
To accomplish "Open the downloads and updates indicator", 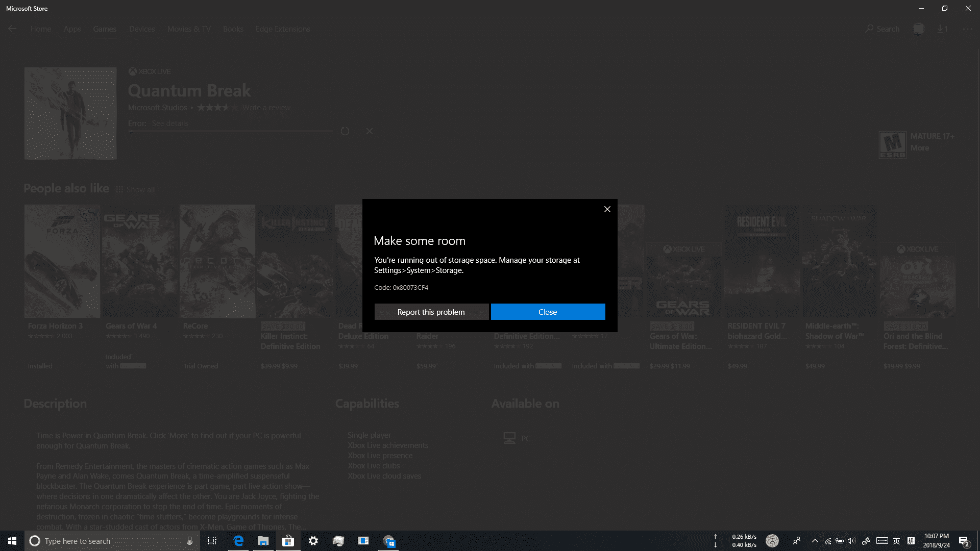I will click(942, 29).
